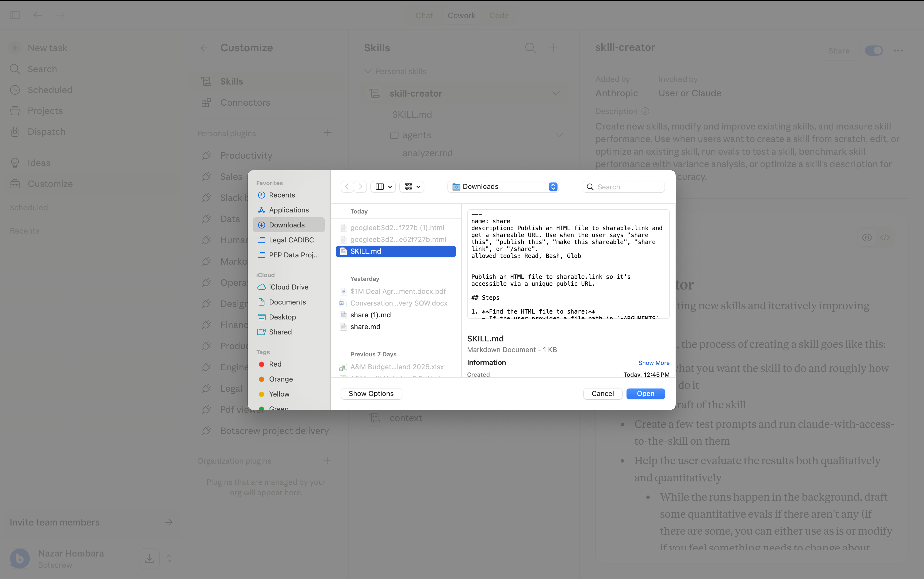Toggle the Share switch for skill-creator
The image size is (924, 579).
click(874, 50)
